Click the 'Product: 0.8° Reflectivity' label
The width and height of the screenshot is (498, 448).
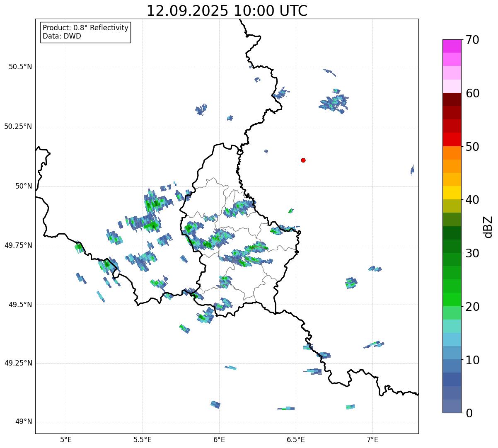pos(86,28)
